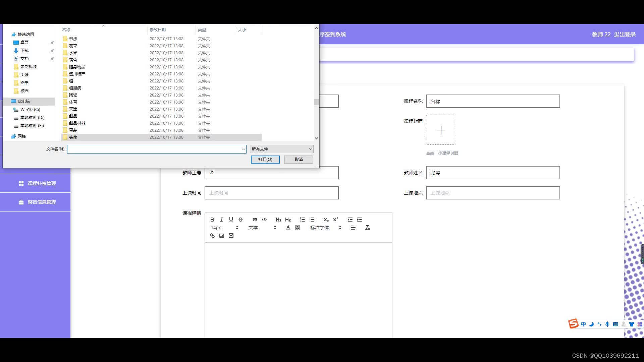Insert an image in the editor
The width and height of the screenshot is (644, 362).
(222, 236)
